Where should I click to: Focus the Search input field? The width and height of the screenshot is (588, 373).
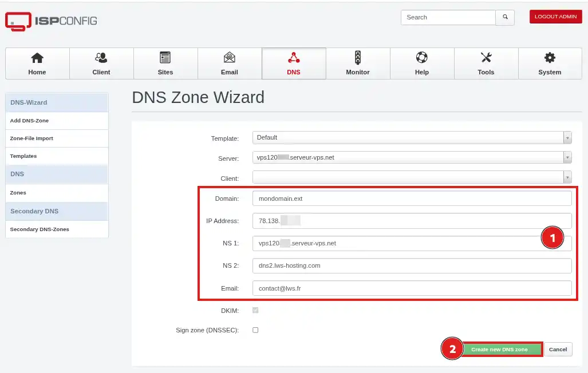448,17
